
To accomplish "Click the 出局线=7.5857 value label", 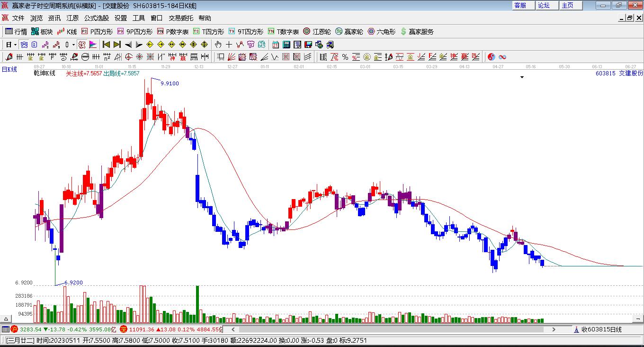I will pyautogui.click(x=121, y=73).
